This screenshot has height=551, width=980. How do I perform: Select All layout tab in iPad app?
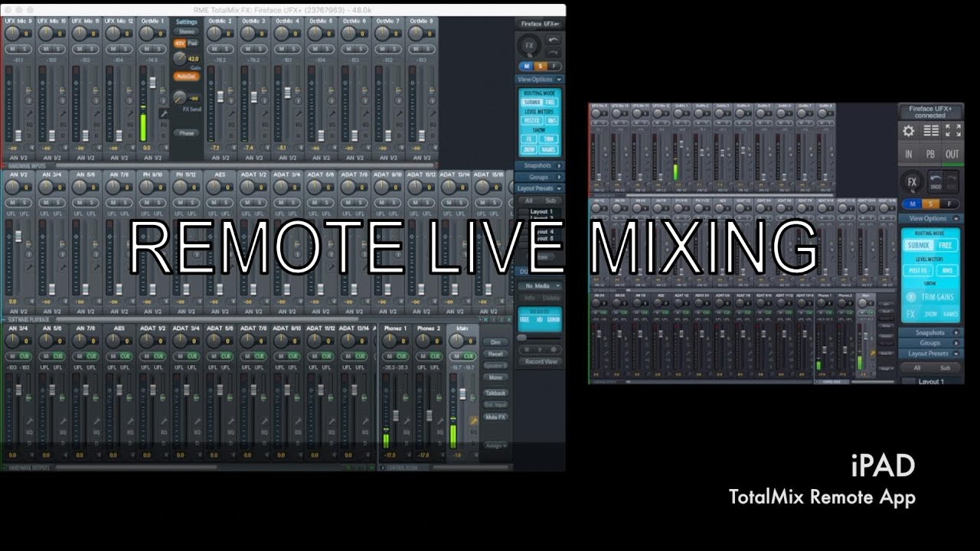pos(916,368)
